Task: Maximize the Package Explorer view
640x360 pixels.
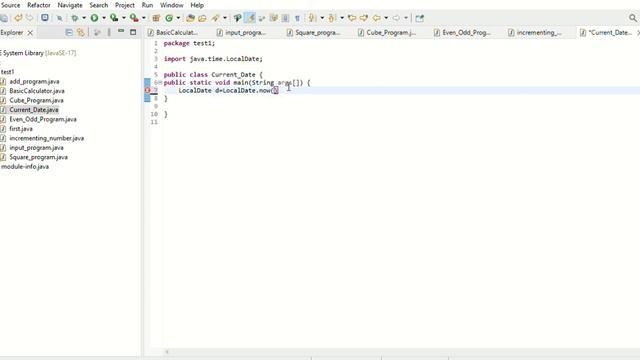Action: (133, 32)
